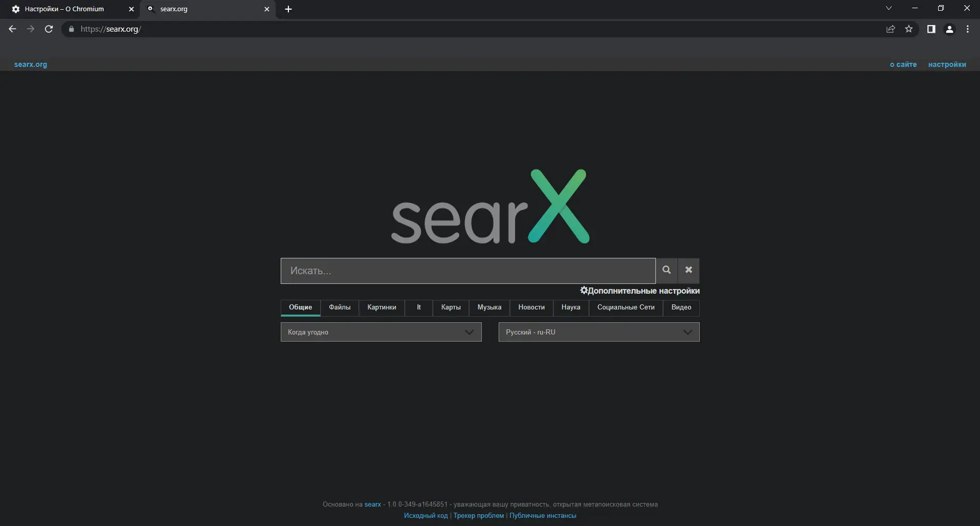Image resolution: width=980 pixels, height=526 pixels.
Task: Open the Русский - ru-RU language dropdown
Action: (x=599, y=332)
